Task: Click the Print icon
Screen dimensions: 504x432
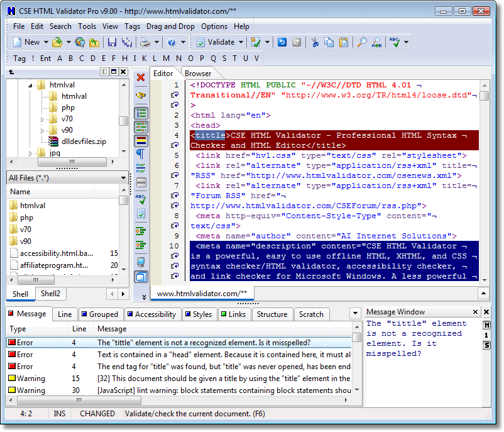Action: pyautogui.click(x=145, y=42)
